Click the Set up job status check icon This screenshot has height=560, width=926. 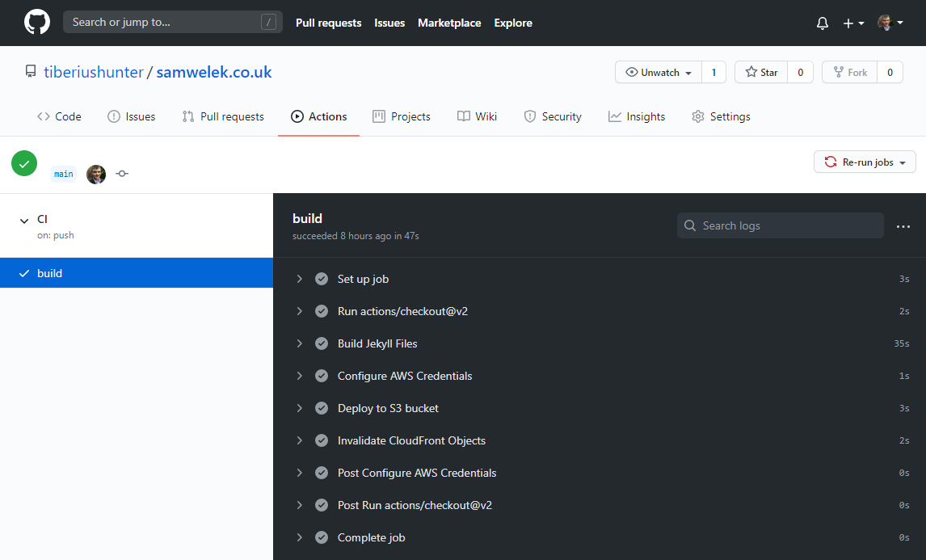click(x=322, y=279)
